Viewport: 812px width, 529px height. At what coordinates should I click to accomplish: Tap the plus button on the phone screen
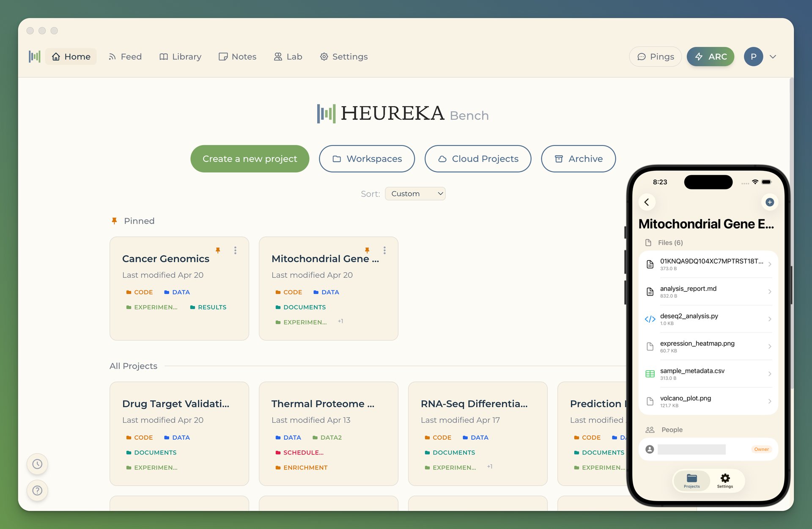point(770,202)
